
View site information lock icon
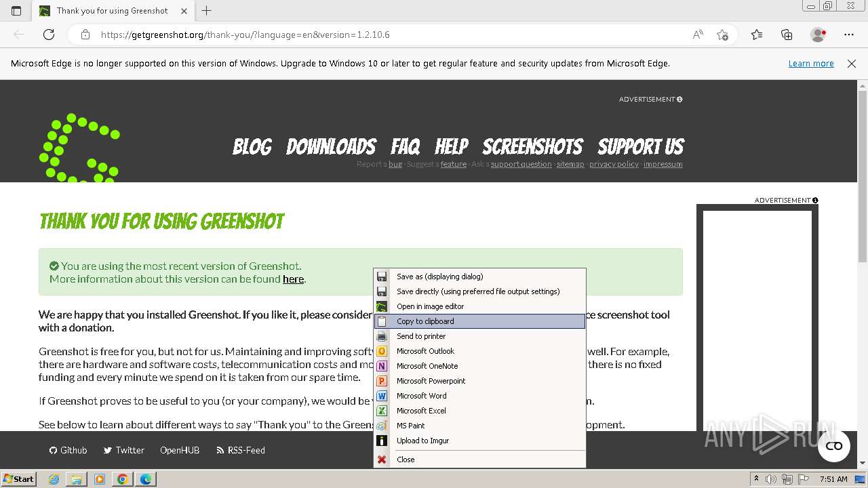tap(85, 35)
